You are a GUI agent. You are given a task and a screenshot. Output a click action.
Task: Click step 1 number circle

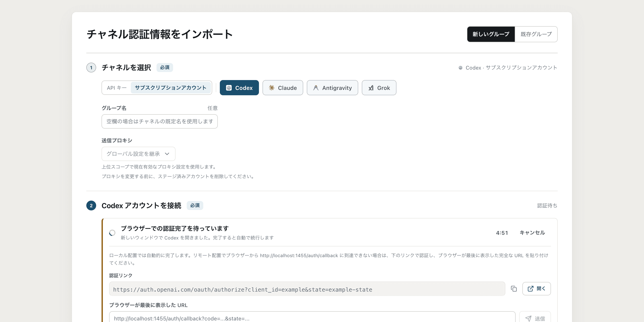tap(91, 68)
